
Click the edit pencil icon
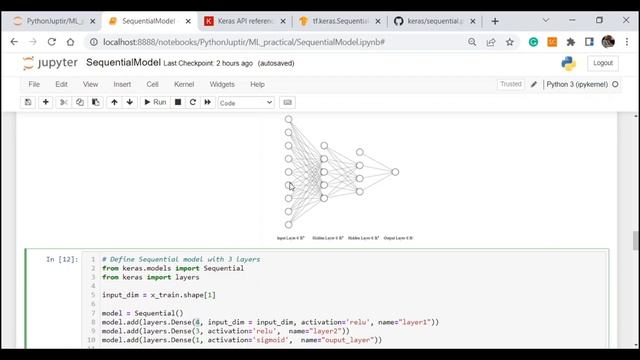click(x=533, y=84)
